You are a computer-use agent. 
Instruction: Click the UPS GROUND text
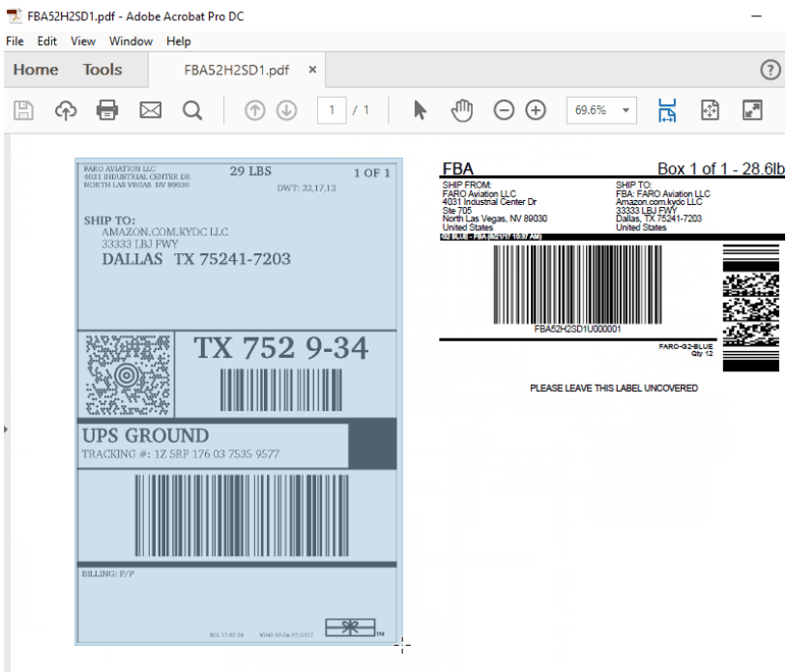(146, 436)
